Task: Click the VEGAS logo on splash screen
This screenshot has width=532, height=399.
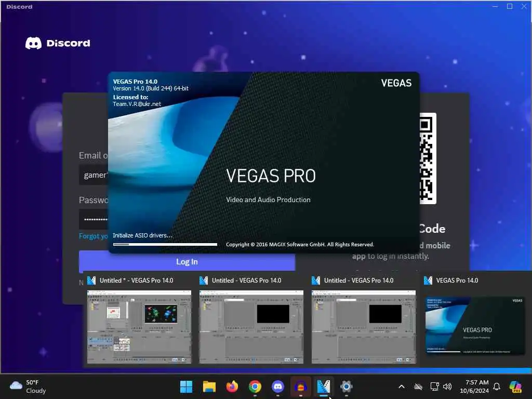Action: [x=396, y=83]
